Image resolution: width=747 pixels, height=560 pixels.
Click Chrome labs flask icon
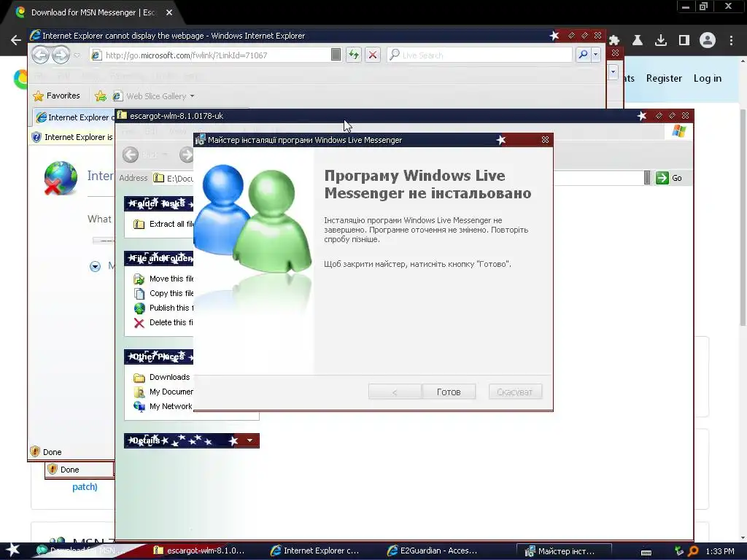point(638,41)
